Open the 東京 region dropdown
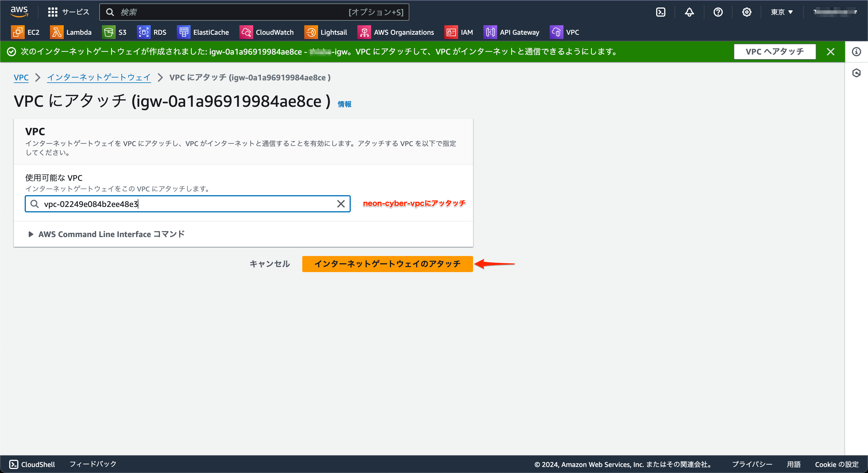 pyautogui.click(x=781, y=12)
